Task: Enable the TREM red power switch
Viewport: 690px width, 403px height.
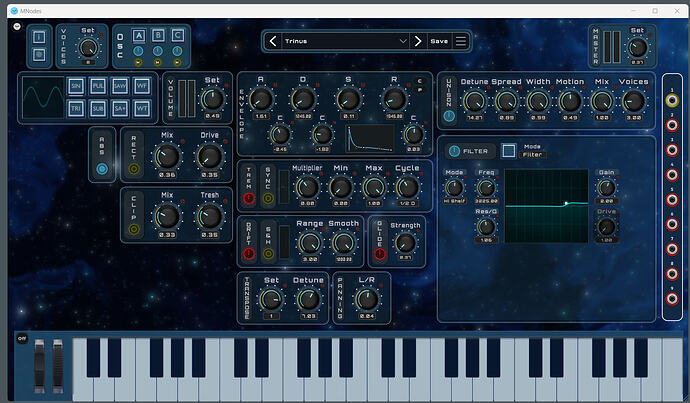Action: [x=249, y=198]
